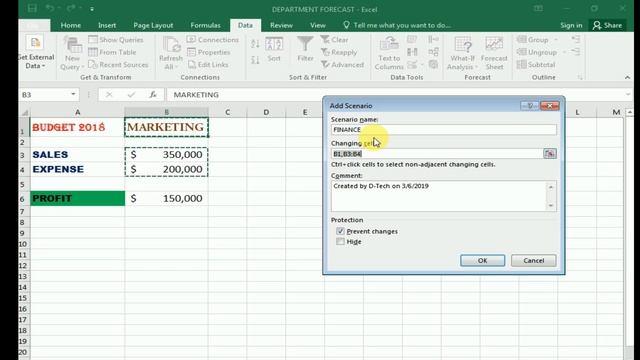
Task: Open Customize Quick Access Toolbar dropdown
Action: pyautogui.click(x=92, y=9)
